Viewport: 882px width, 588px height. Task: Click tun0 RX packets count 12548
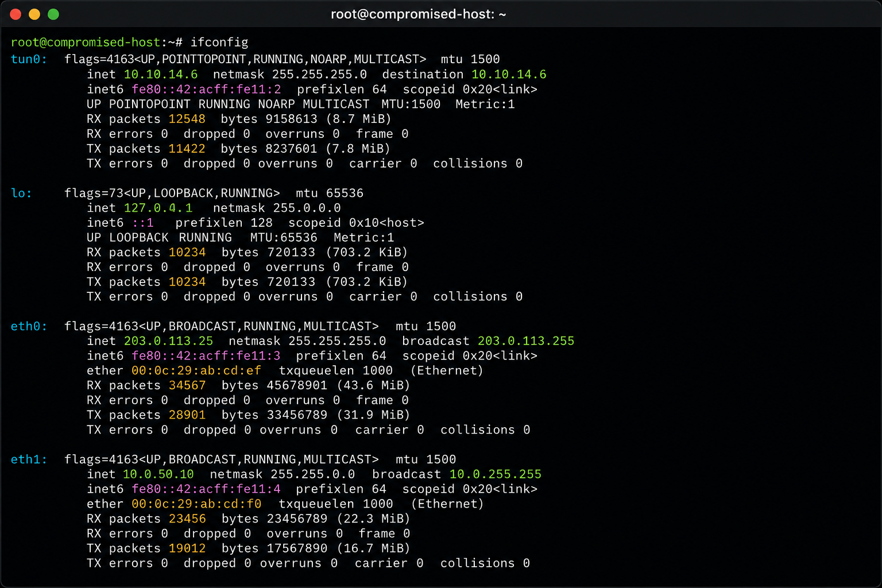(x=187, y=119)
